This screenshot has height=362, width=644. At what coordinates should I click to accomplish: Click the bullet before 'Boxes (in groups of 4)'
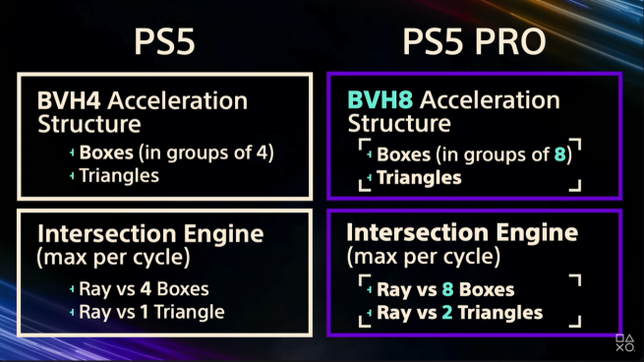coord(72,152)
